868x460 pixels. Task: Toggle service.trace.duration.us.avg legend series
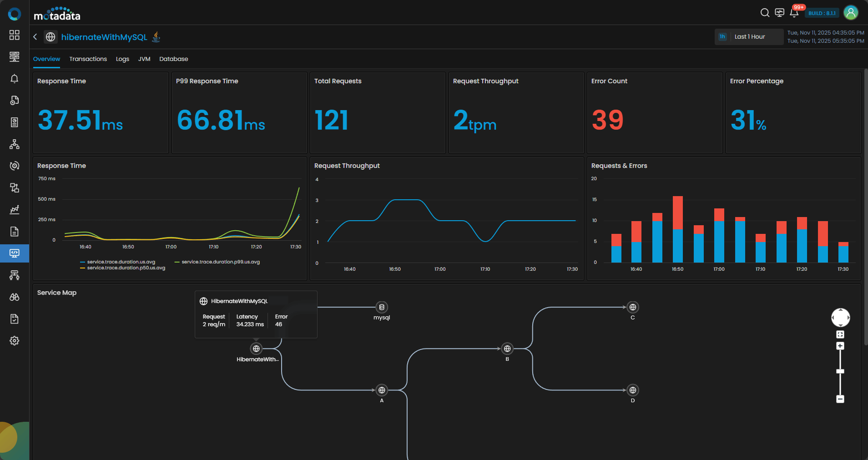tap(121, 262)
